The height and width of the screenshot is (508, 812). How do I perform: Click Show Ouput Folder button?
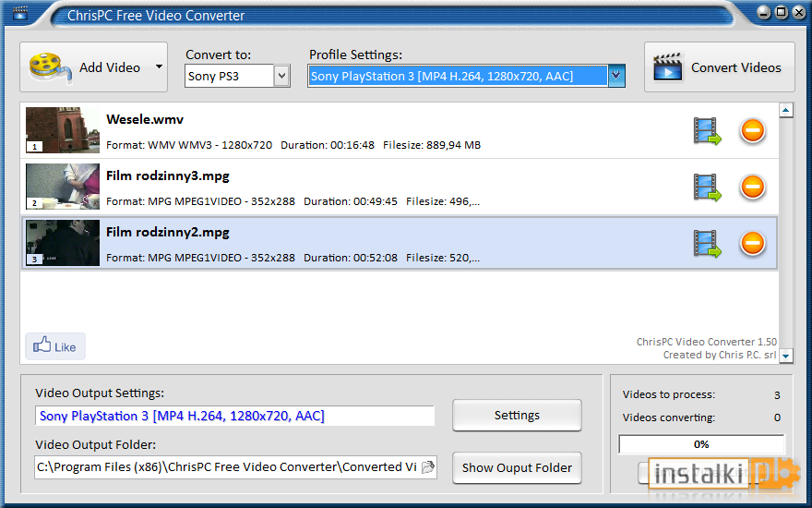click(x=517, y=467)
